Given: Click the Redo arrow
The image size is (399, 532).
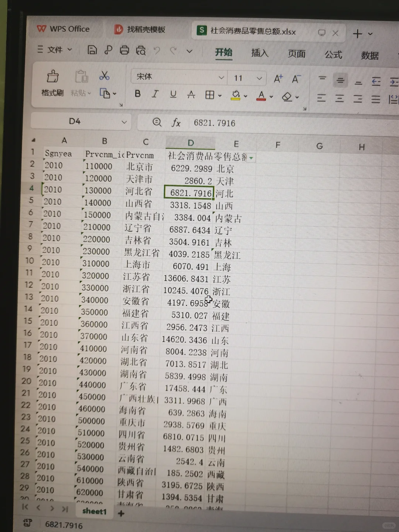Looking at the screenshot, I should point(173,51).
